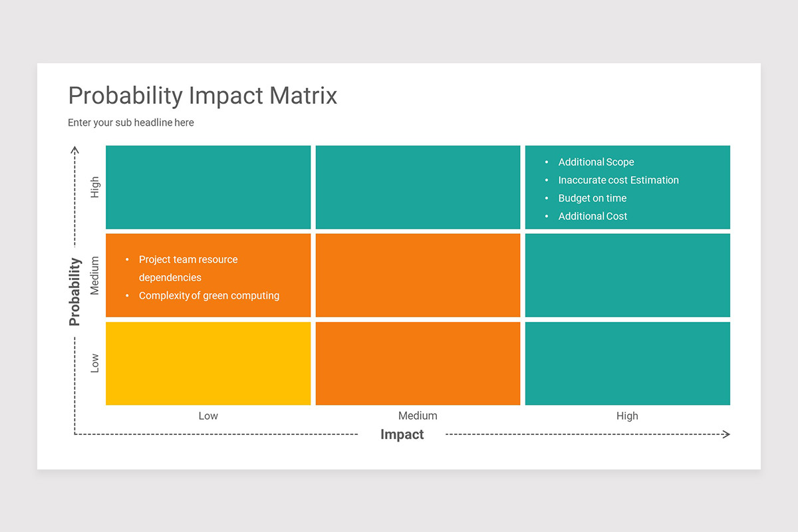Click the upward Probability axis arrowhead

(x=75, y=150)
